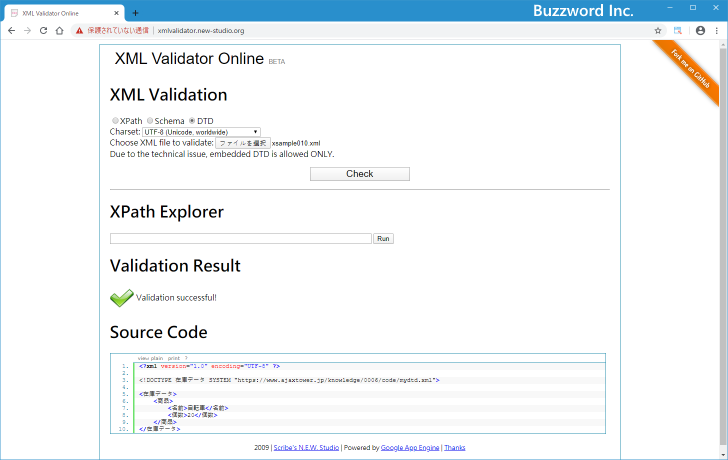Click the extension icon beside the star
Image resolution: width=728 pixels, height=460 pixels.
[678, 31]
